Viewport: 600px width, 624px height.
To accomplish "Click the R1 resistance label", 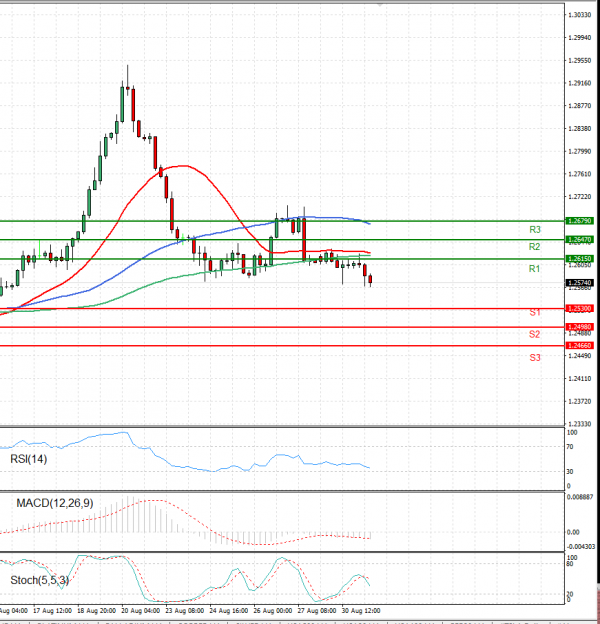I will (534, 269).
